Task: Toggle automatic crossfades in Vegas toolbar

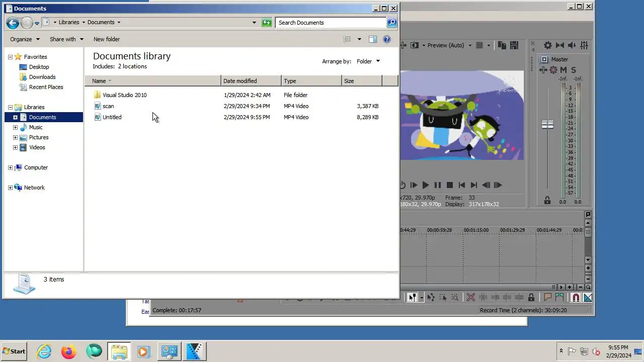Action: [588, 298]
